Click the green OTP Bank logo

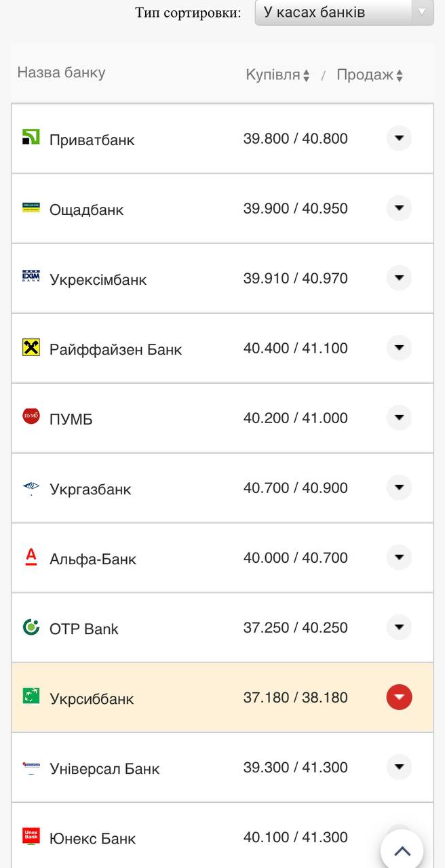31,627
